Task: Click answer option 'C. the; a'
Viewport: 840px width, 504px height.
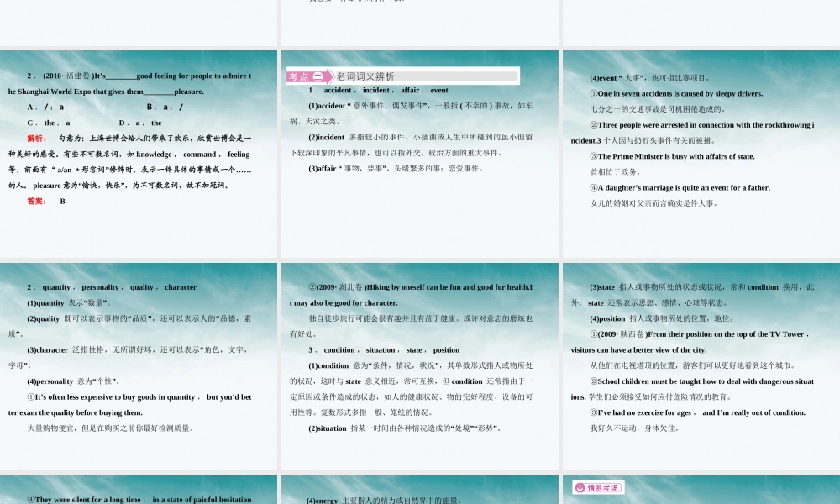Action: point(49,123)
